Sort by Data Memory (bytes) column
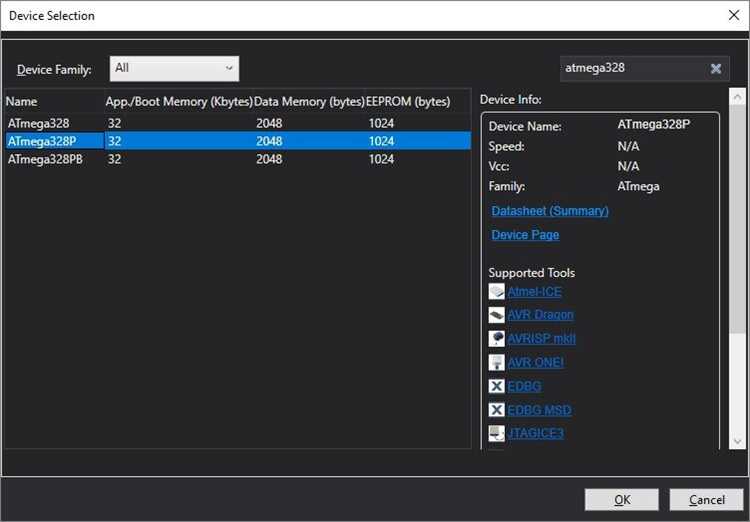Image resolution: width=750 pixels, height=522 pixels. tap(309, 101)
